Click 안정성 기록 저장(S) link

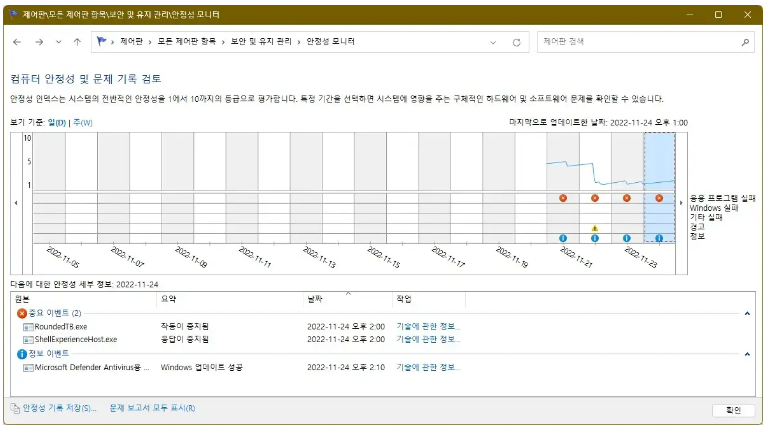click(59, 408)
